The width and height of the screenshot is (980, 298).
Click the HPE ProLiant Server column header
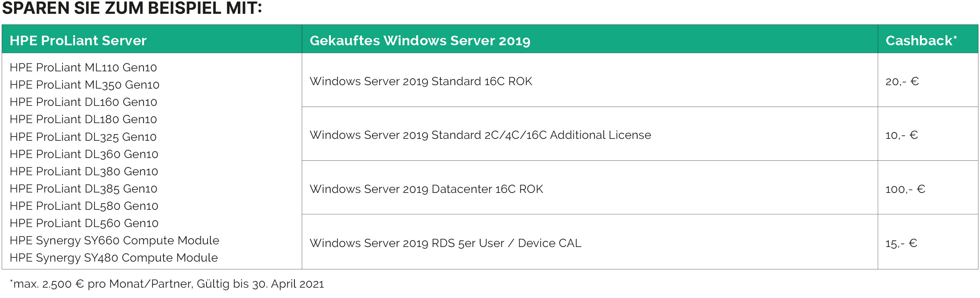tap(78, 41)
